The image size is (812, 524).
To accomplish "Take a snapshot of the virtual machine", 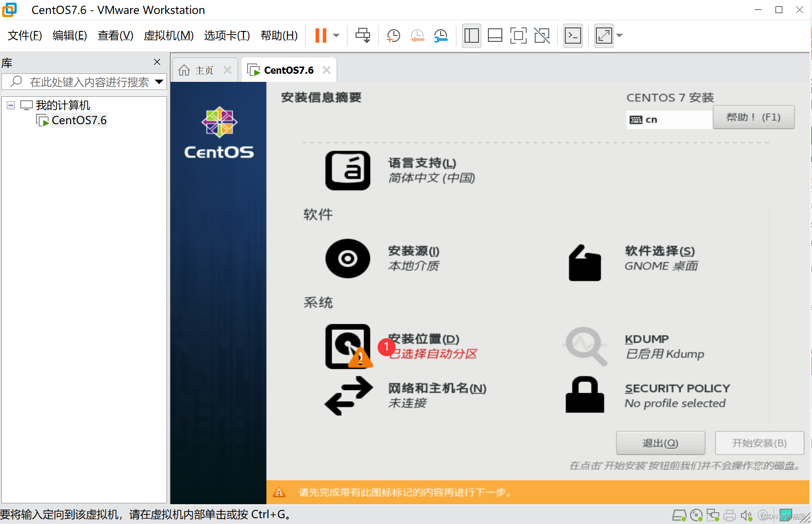I will click(393, 36).
